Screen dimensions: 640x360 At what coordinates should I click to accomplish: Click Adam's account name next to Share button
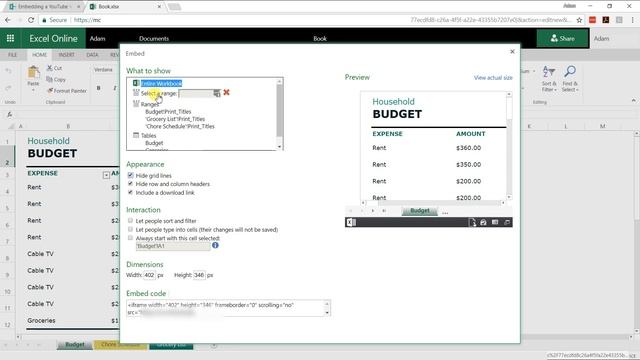(x=601, y=38)
